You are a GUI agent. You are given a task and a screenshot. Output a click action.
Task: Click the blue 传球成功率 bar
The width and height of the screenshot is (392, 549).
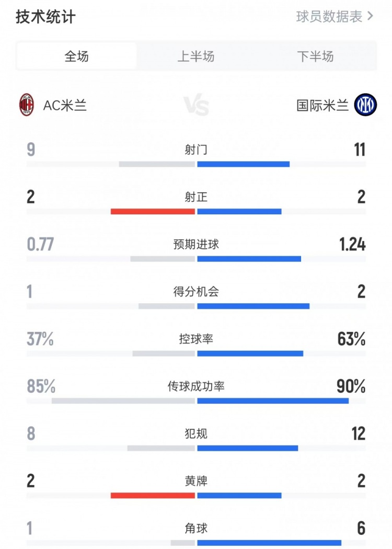273,401
